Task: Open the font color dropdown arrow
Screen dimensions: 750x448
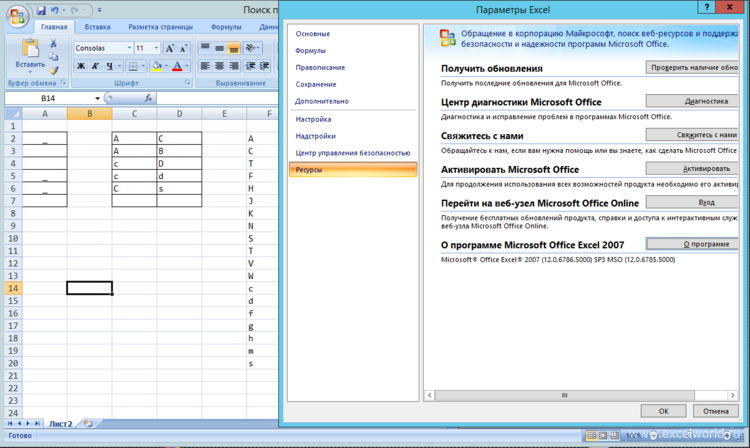Action: (x=187, y=66)
